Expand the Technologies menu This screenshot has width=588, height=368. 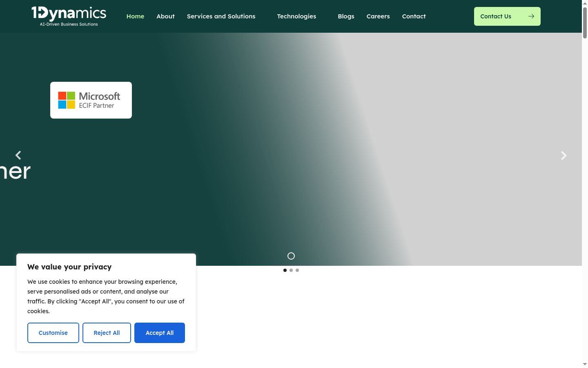pyautogui.click(x=296, y=16)
